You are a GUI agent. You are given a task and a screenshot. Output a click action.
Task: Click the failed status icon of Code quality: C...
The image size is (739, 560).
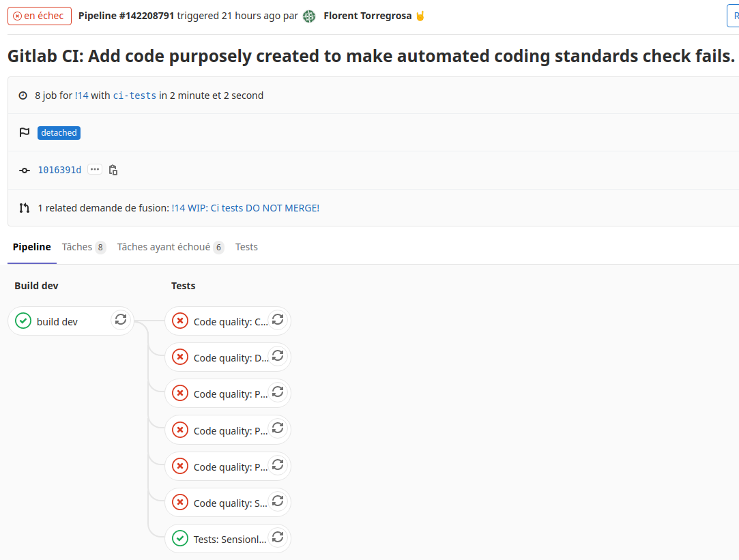point(180,321)
